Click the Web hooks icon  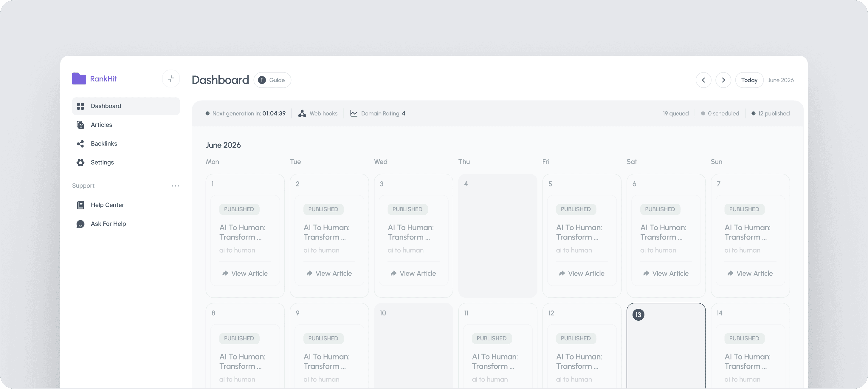302,114
